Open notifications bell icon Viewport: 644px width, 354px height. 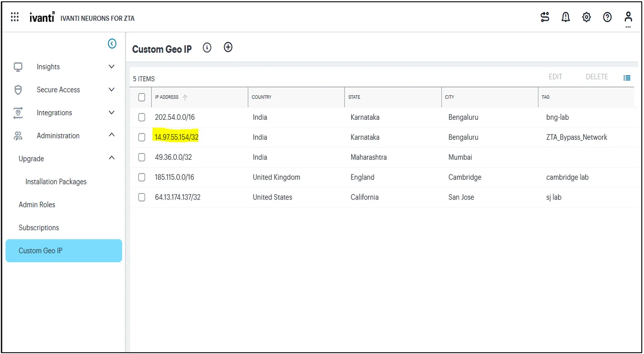pos(566,17)
